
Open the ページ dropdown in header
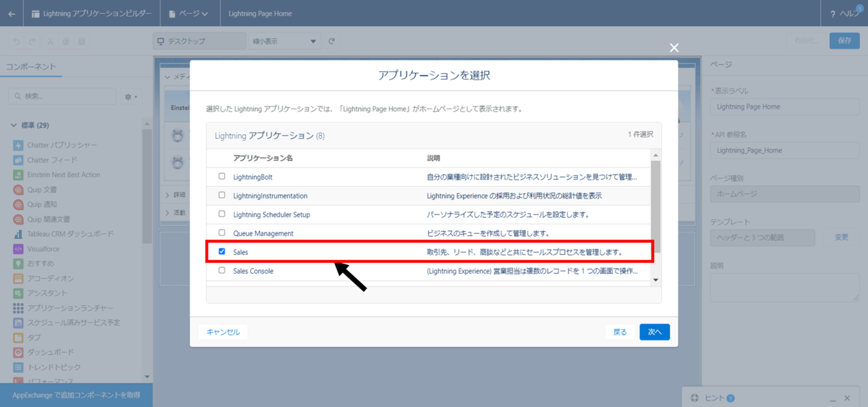(x=188, y=14)
